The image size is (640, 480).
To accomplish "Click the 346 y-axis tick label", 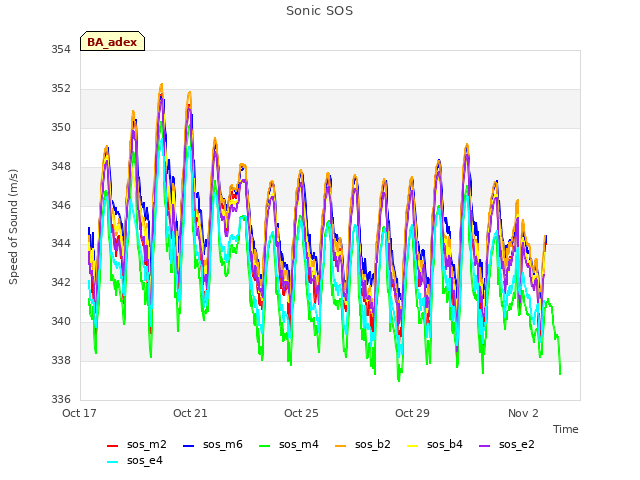I will pyautogui.click(x=61, y=205).
